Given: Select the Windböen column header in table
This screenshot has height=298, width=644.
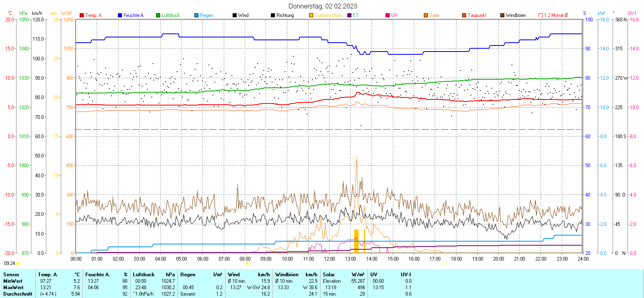Looking at the screenshot, I should tap(287, 275).
